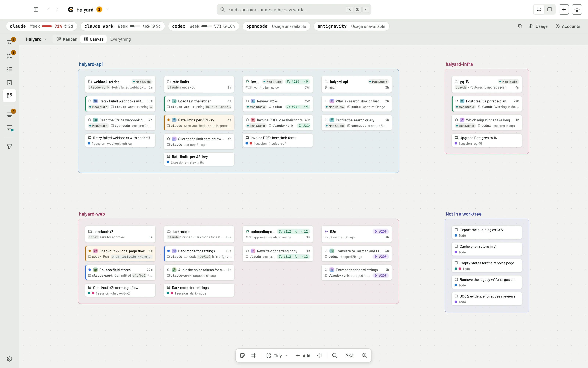588x368 pixels.
Task: Toggle the lightbulb theme button
Action: 577,10
